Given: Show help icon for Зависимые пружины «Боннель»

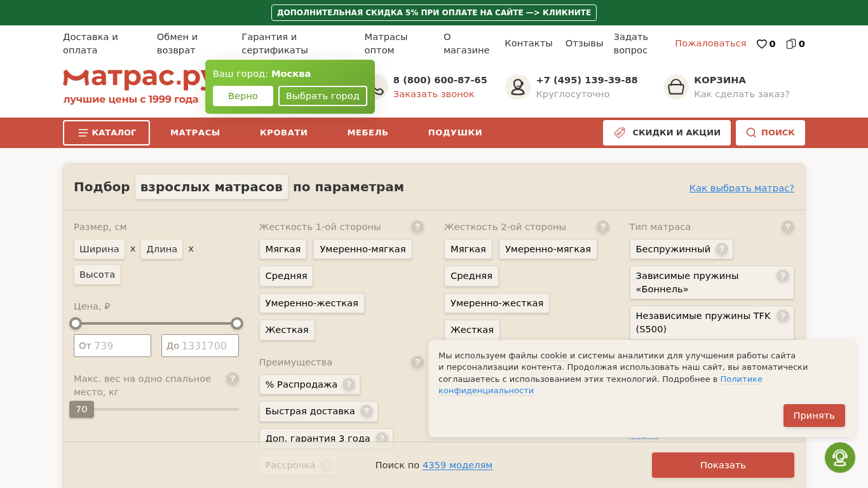Looking at the screenshot, I should tap(783, 276).
